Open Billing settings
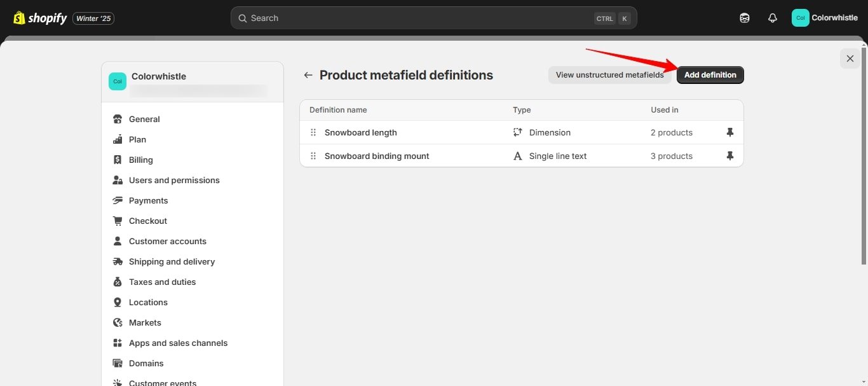868x386 pixels. 140,160
